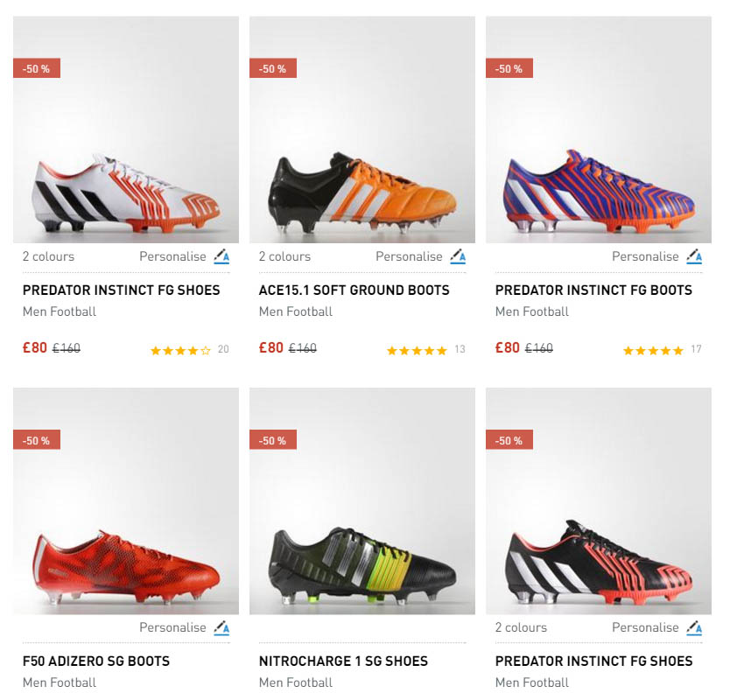The image size is (737, 700).
Task: Click Personalise text under purple Predator boots
Action: click(645, 256)
